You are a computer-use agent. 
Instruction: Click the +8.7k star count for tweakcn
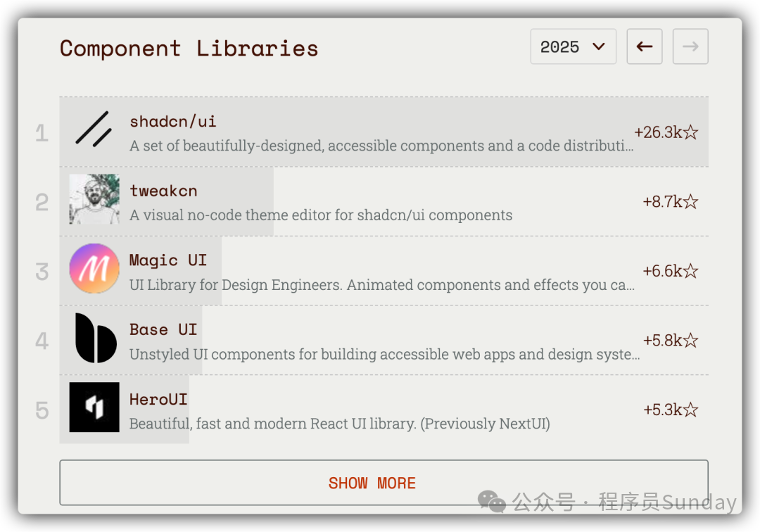pyautogui.click(x=670, y=202)
